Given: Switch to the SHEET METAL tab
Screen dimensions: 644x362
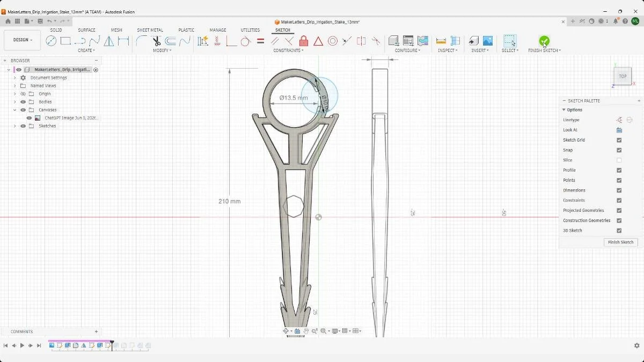Looking at the screenshot, I should (x=150, y=30).
